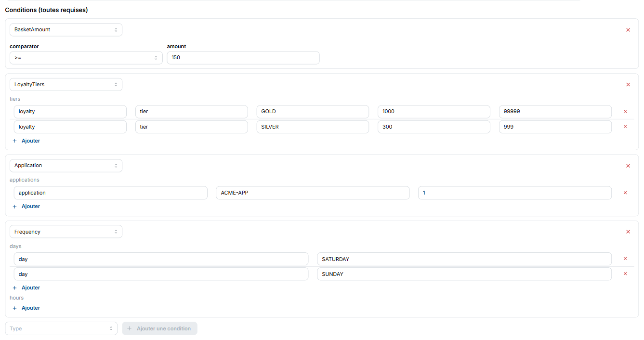Add a new application with Ajouter
The height and width of the screenshot is (340, 644).
26,207
